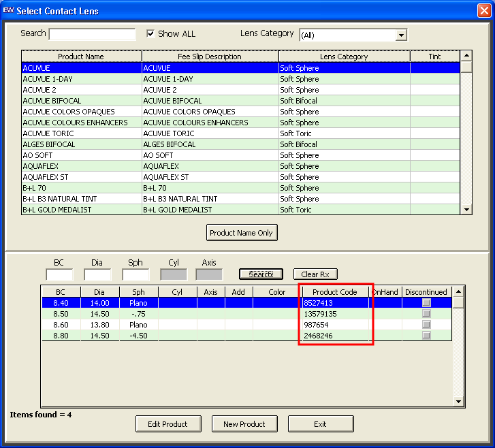Select the ACUVUE BIFOCAL product row
Image resolution: width=495 pixels, height=448 pixels.
tap(240, 101)
